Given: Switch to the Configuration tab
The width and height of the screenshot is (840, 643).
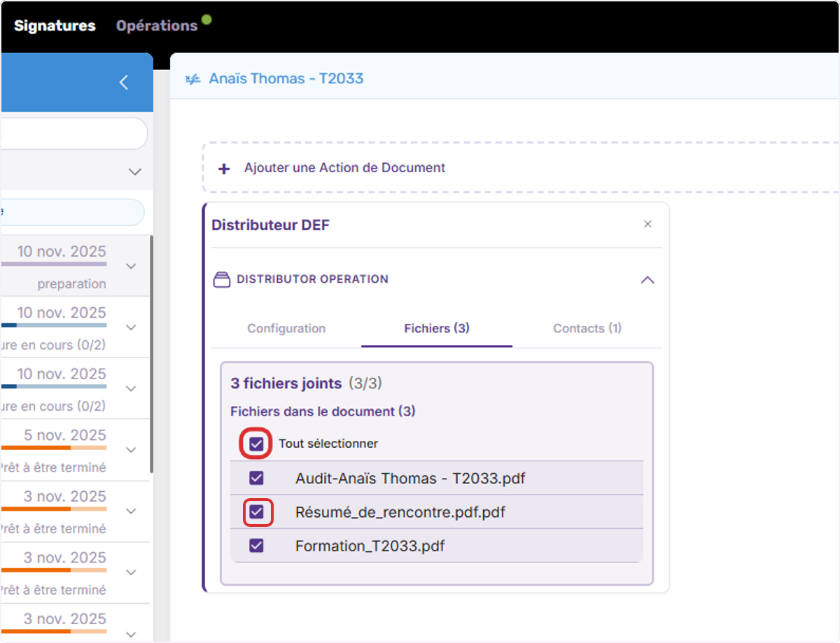Looking at the screenshot, I should [x=286, y=328].
